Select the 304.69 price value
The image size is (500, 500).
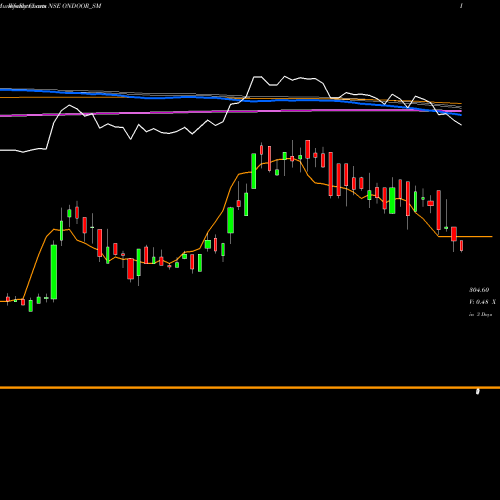(479, 290)
